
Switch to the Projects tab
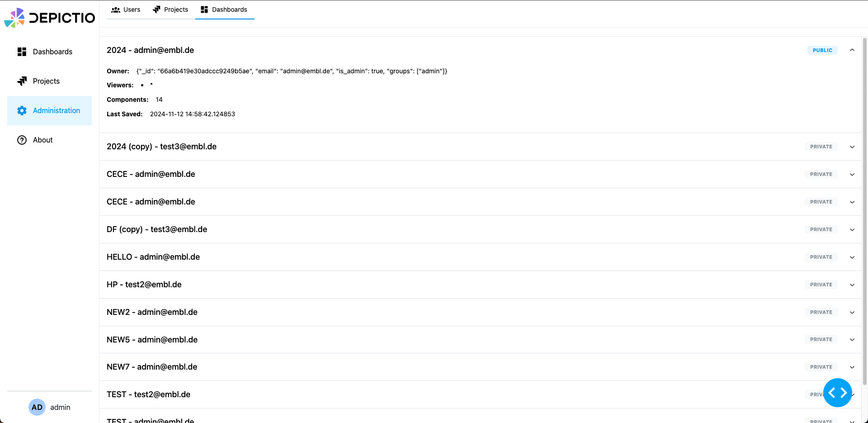170,9
